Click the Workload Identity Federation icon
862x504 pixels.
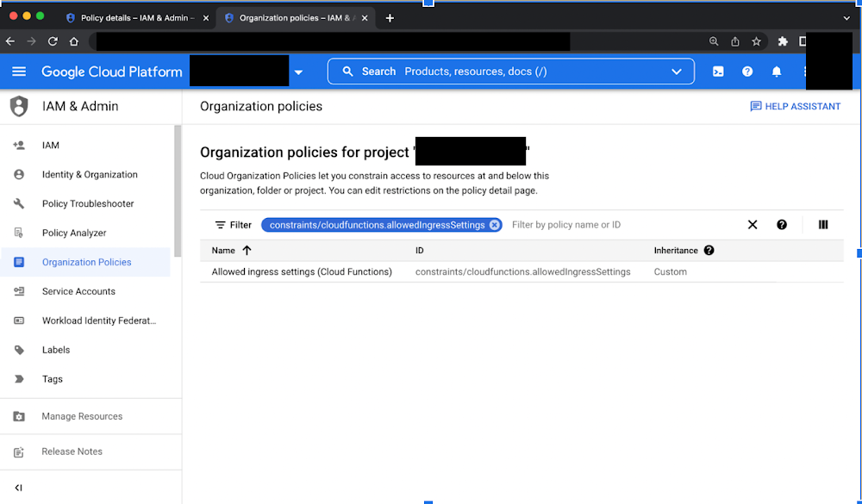tap(19, 320)
